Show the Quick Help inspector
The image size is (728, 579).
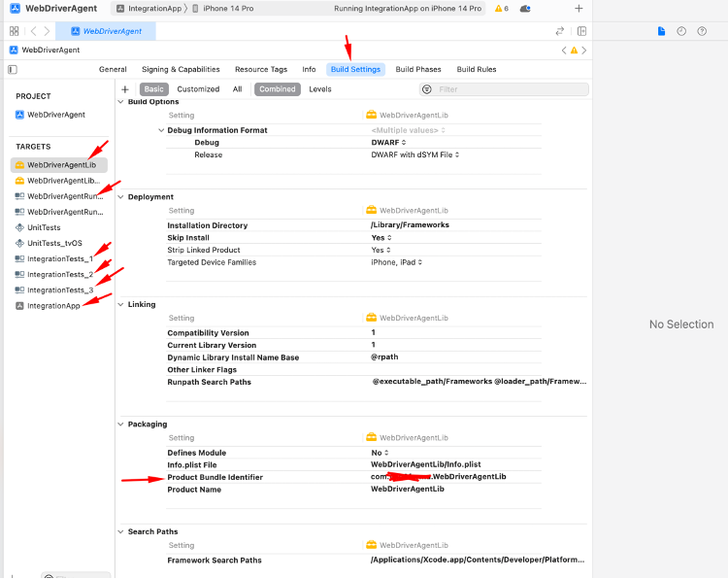coord(702,31)
